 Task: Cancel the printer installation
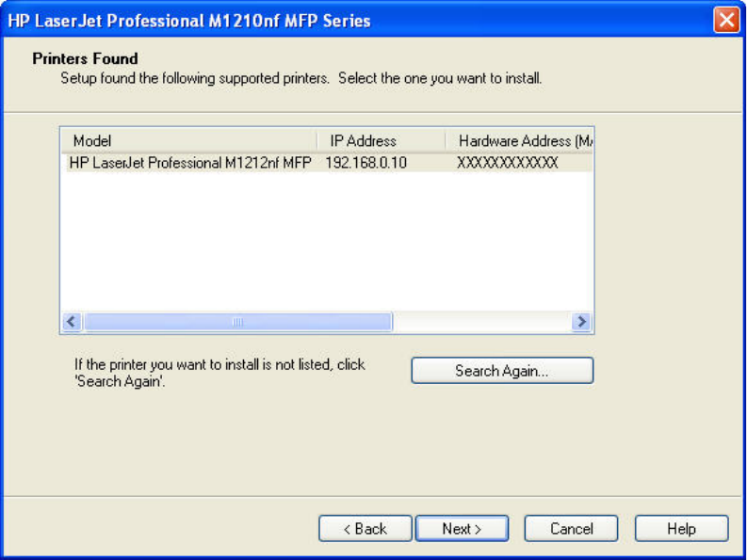[571, 529]
